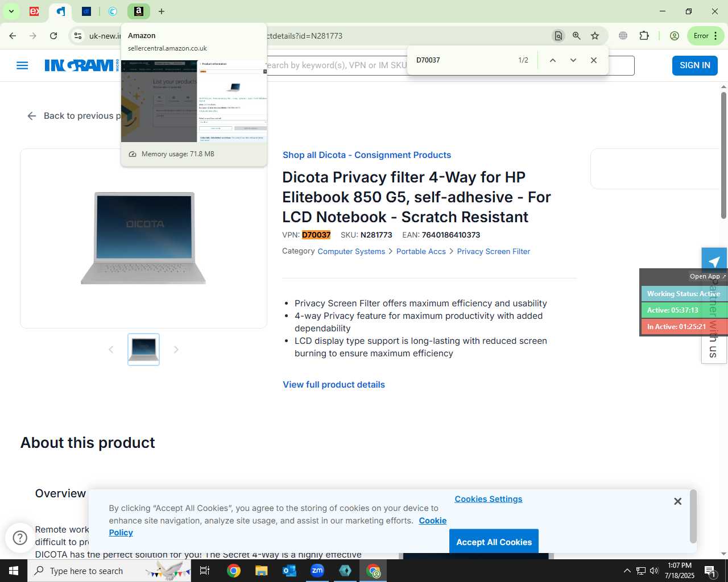728x582 pixels.
Task: Open Outlook from the taskbar
Action: pos(289,571)
